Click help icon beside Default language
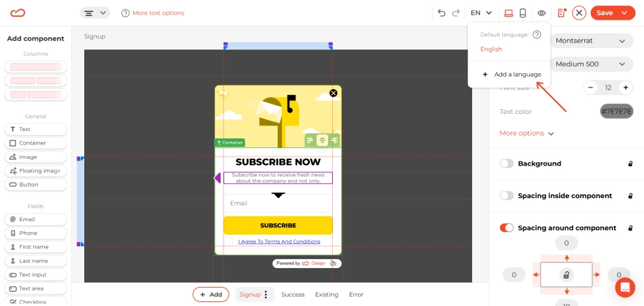This screenshot has height=306, width=644. (537, 35)
